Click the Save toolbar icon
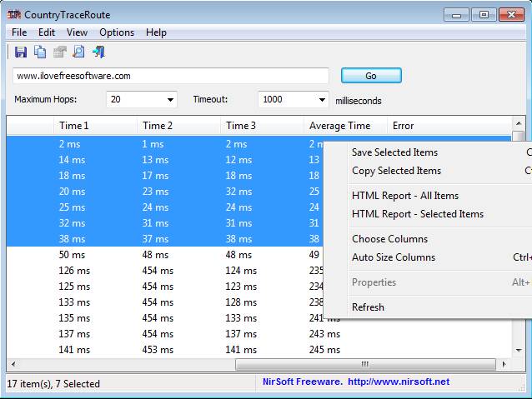 21,52
